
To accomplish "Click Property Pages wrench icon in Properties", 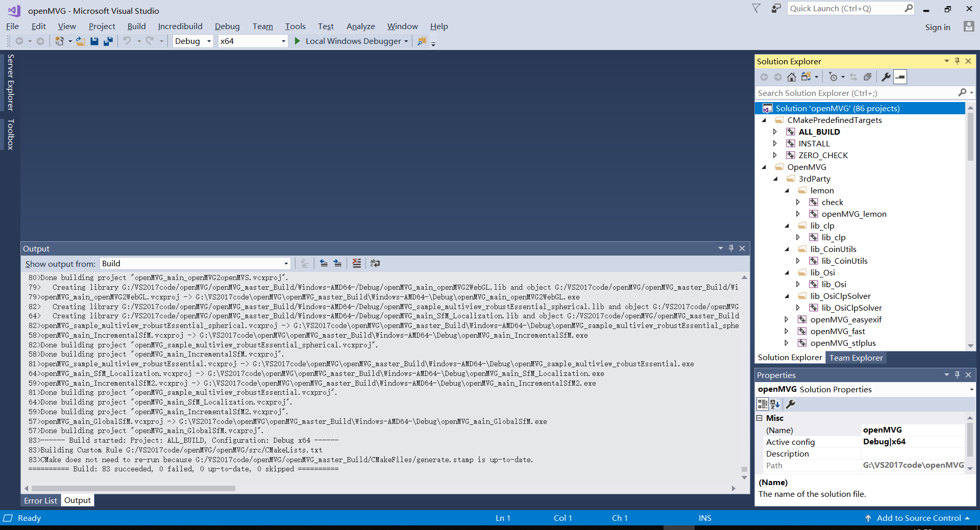I will (790, 404).
